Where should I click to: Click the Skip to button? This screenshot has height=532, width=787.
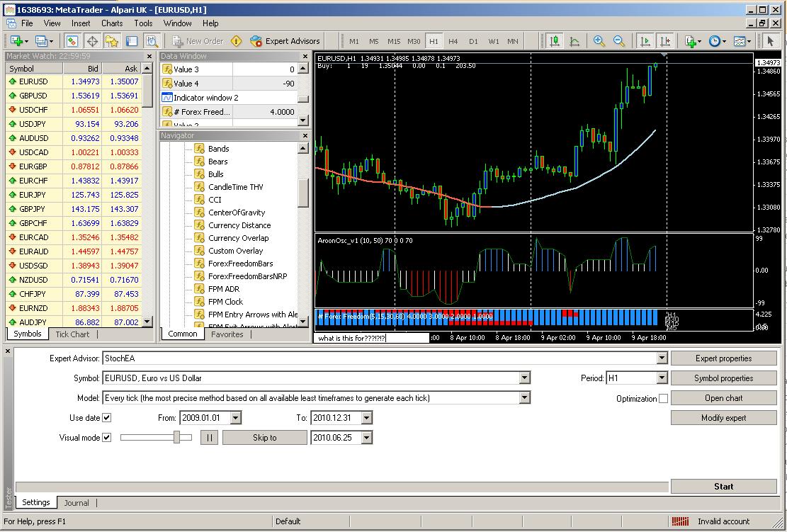pos(264,438)
